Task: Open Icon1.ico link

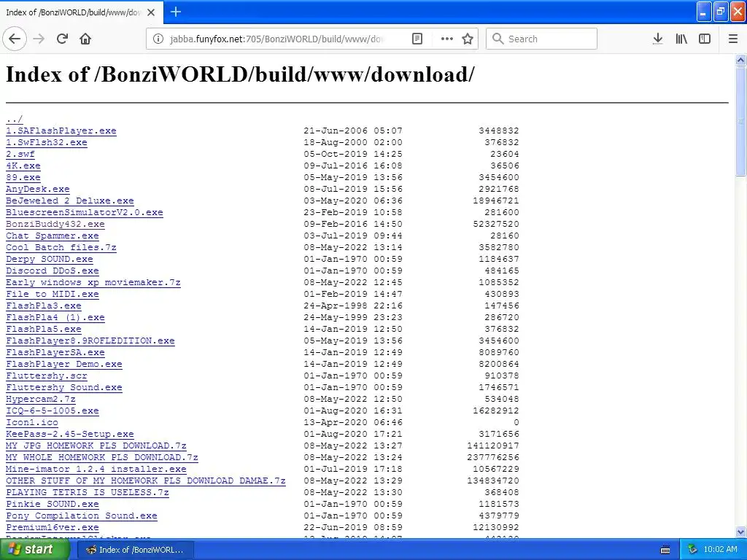Action: (32, 422)
